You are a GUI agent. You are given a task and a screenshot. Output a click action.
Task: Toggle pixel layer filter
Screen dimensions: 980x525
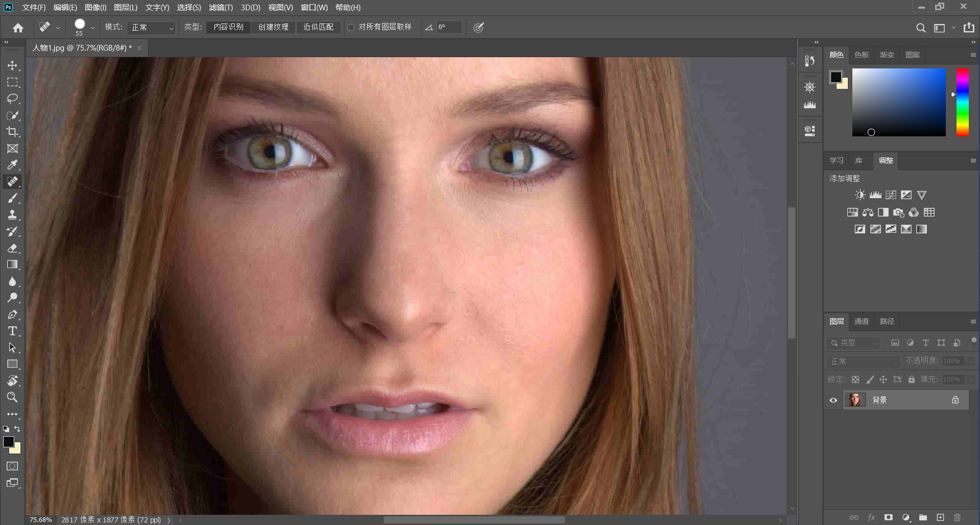point(895,343)
